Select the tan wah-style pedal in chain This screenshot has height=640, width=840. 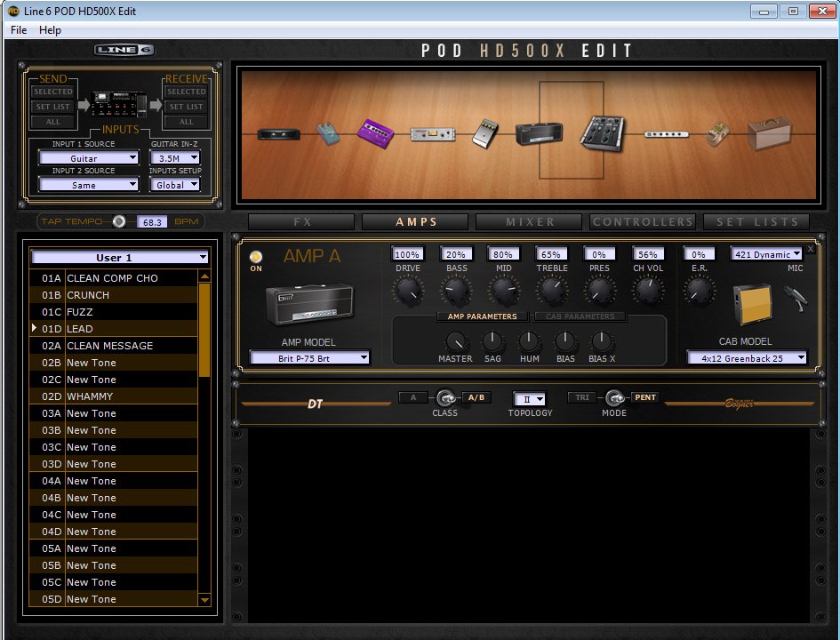click(716, 134)
